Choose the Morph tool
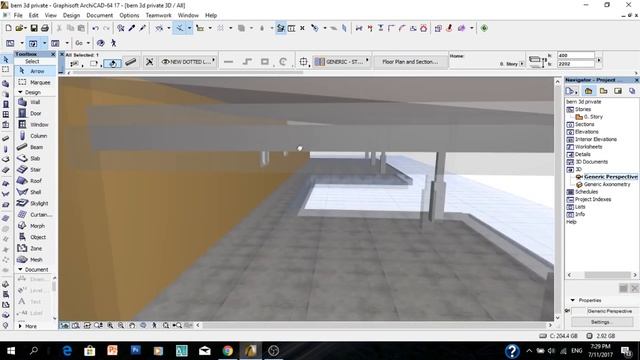Image resolution: width=640 pixels, height=360 pixels. [36, 226]
